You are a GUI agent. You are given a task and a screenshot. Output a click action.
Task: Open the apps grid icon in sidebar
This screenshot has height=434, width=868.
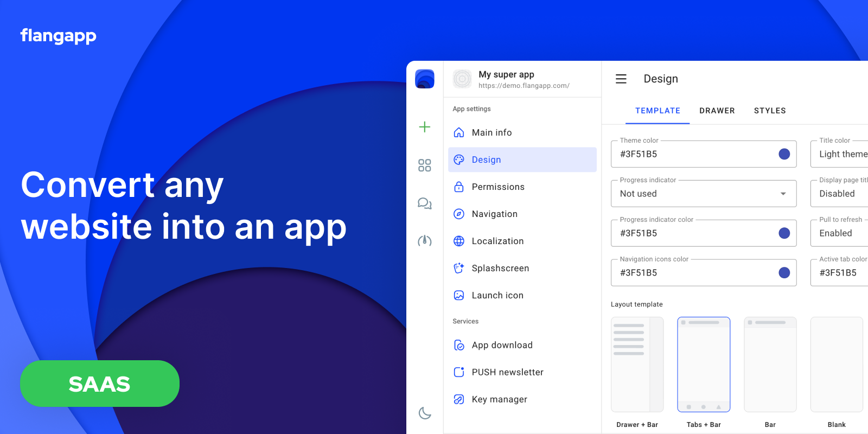[425, 165]
